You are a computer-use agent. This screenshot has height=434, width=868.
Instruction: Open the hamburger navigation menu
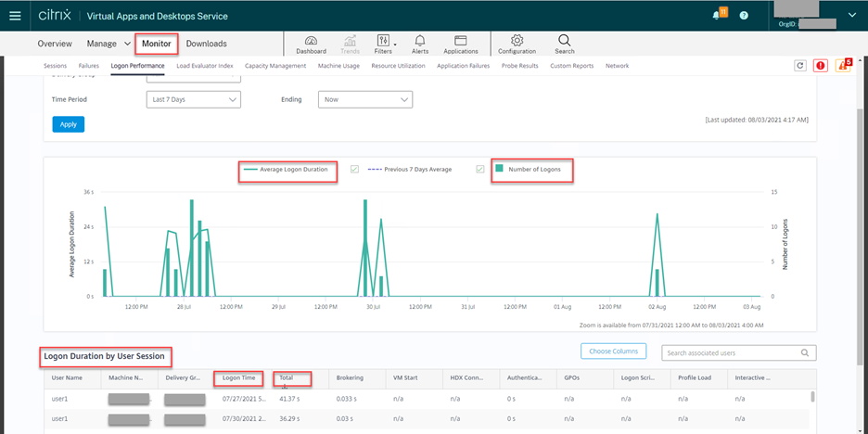[x=15, y=16]
